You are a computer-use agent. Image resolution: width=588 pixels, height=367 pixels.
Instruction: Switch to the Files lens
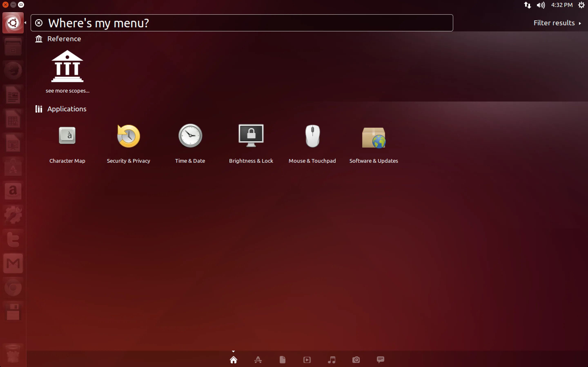(282, 359)
